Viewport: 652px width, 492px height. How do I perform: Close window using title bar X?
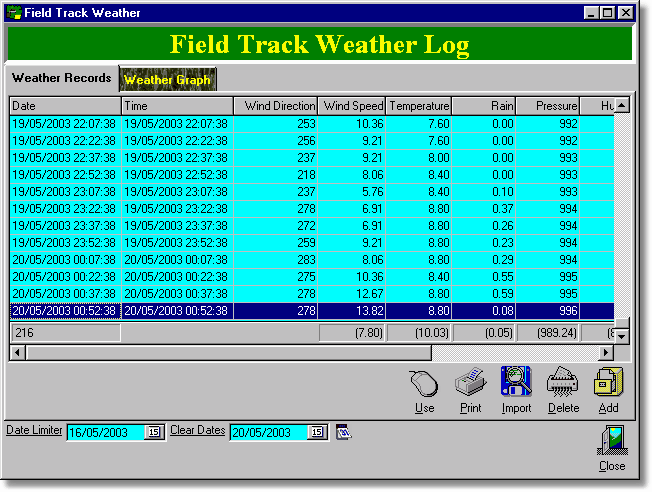pos(625,13)
